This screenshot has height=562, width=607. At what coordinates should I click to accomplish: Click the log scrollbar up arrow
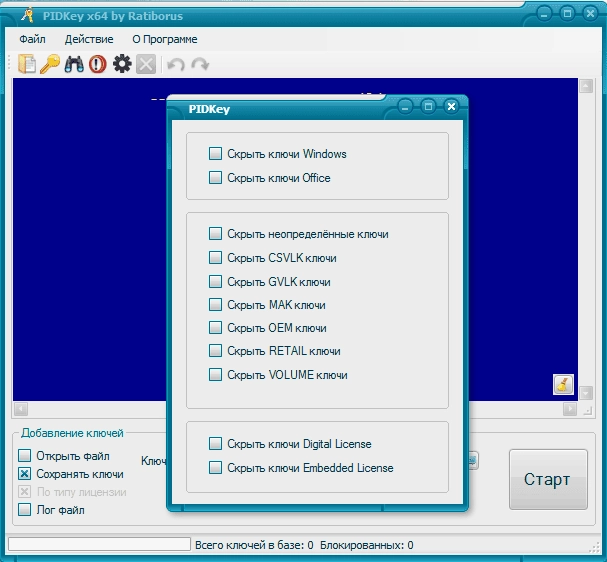(x=586, y=86)
